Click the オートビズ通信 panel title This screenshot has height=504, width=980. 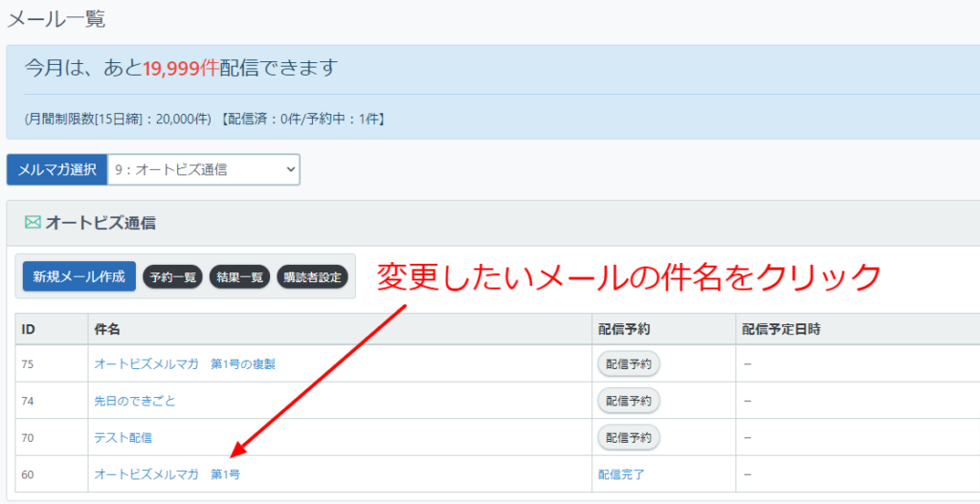(x=100, y=223)
